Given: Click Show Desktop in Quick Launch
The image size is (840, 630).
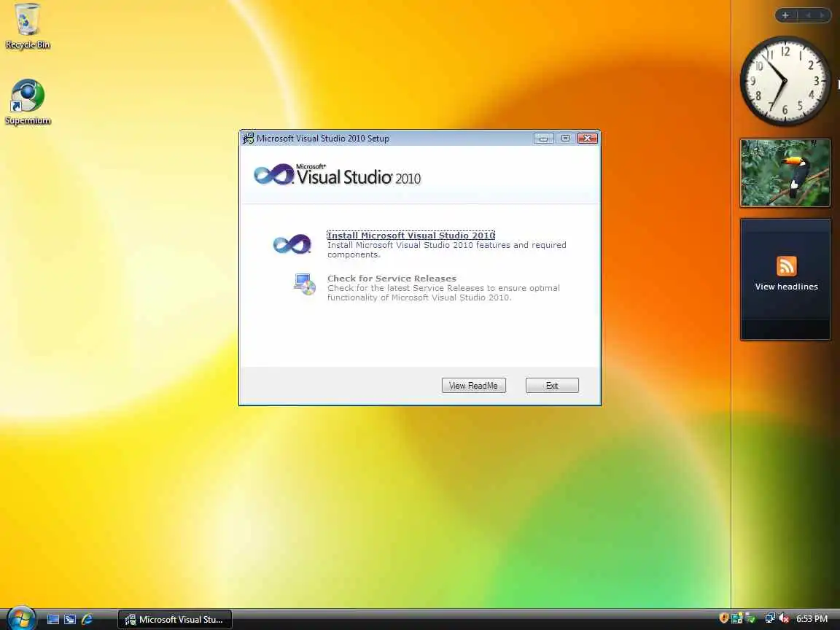Looking at the screenshot, I should (53, 619).
